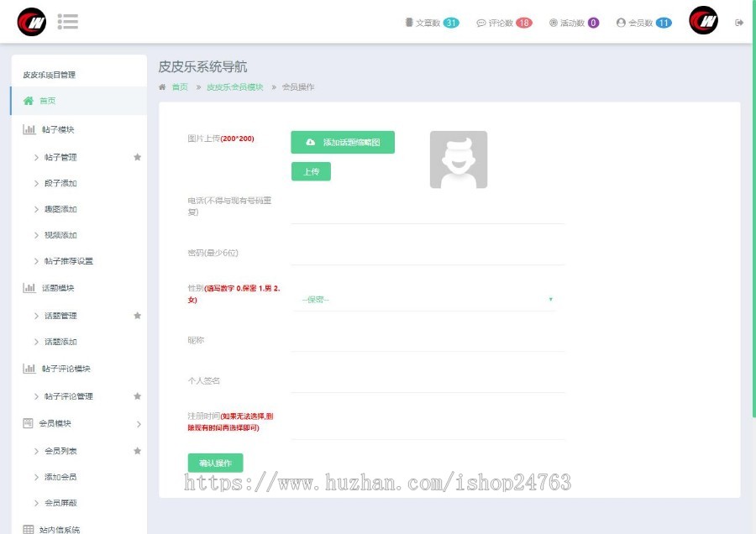Open the 活动数 activity count badge

pos(574,23)
